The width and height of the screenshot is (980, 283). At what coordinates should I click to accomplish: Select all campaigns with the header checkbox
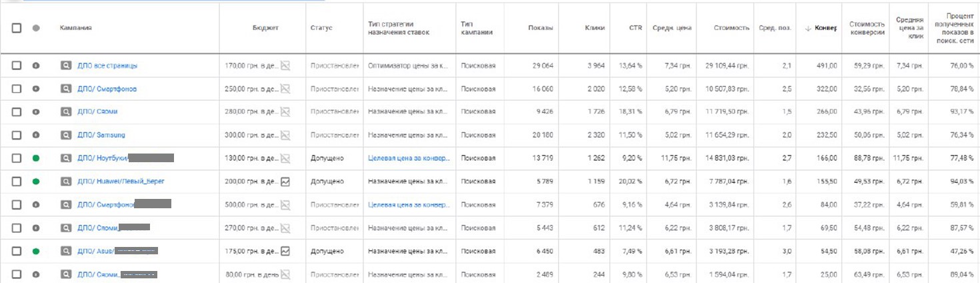(x=17, y=28)
